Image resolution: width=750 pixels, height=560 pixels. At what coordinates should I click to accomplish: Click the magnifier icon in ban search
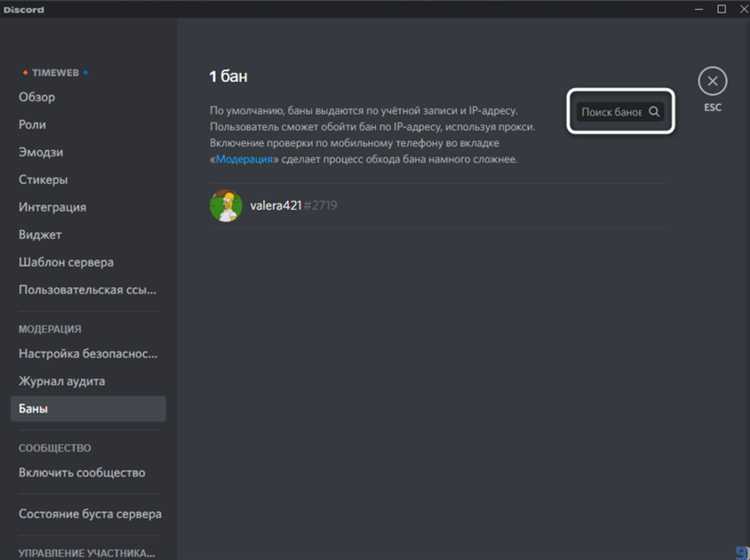[654, 112]
